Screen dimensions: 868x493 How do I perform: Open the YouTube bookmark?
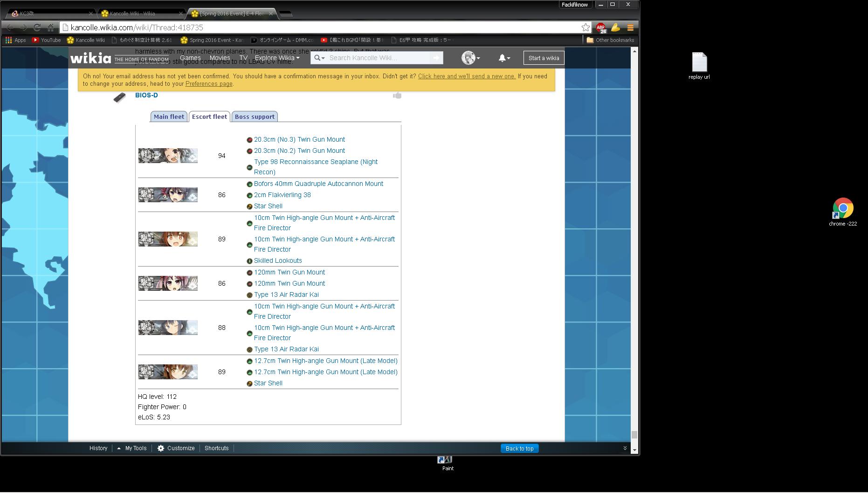click(46, 40)
